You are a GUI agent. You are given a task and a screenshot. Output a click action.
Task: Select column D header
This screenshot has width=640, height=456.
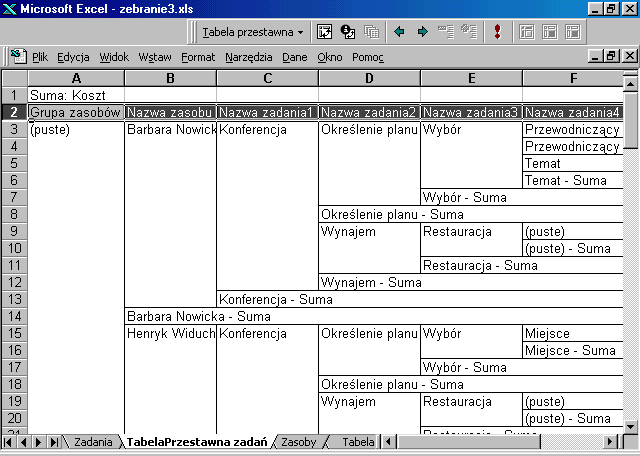[370, 78]
